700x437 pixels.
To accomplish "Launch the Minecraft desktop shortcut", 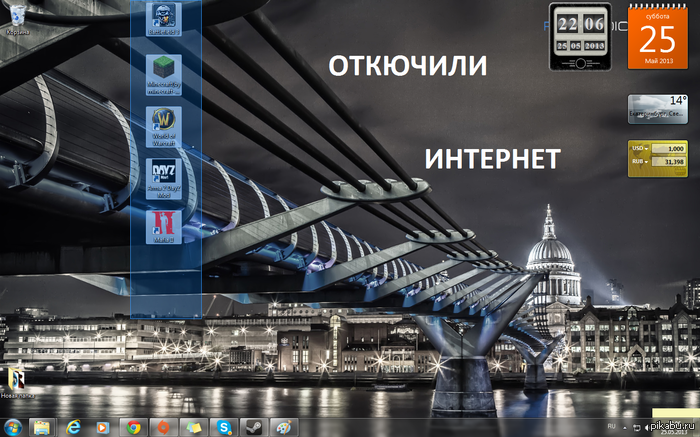I will [x=163, y=72].
